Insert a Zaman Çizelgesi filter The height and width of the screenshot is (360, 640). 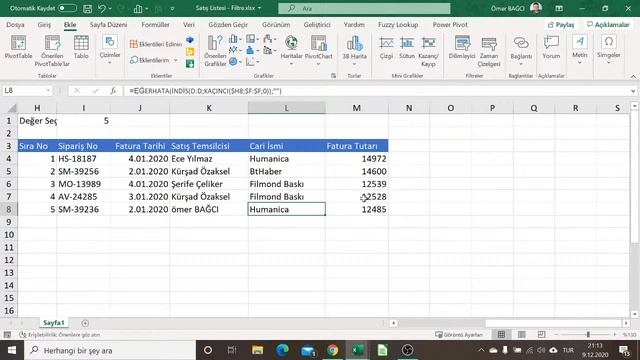coord(489,51)
